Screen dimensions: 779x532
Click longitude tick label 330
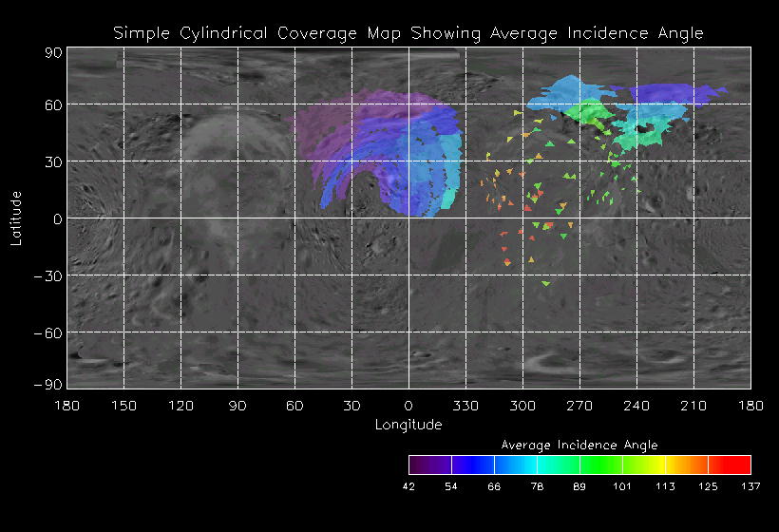(x=465, y=406)
